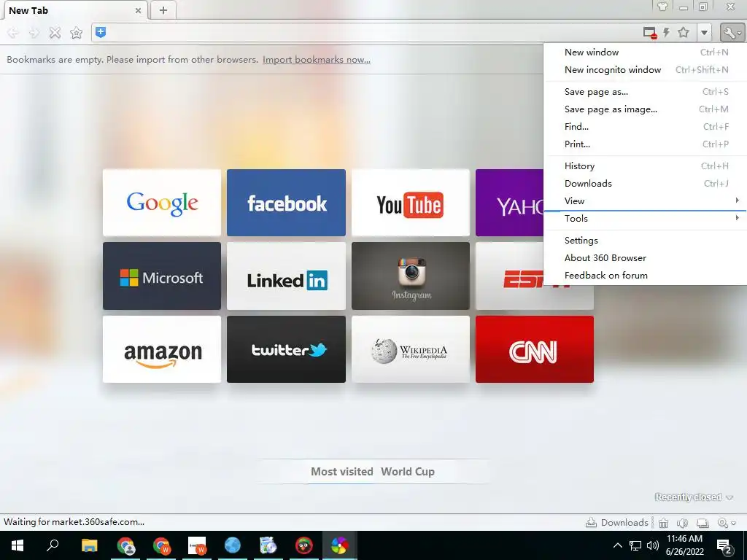Viewport: 747px width, 560px height.
Task: Select Save page as image...
Action: [x=646, y=109]
